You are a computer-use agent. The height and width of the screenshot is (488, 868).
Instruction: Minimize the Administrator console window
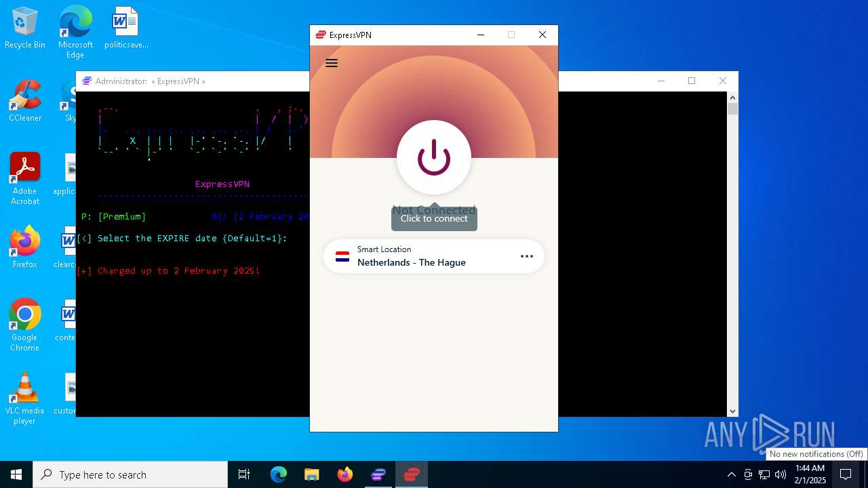[x=661, y=81]
